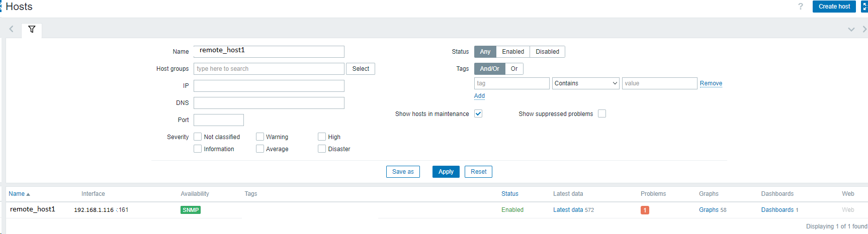Toggle the kiosk mode icon beside Create host

tap(864, 7)
